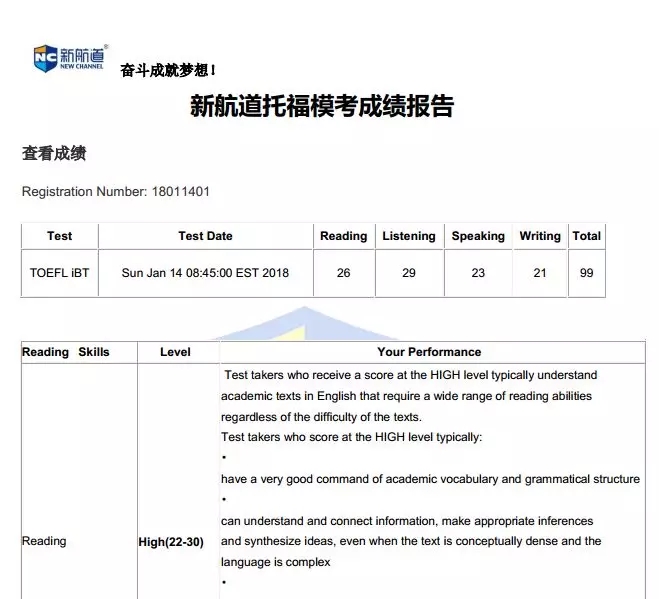Click the Reading row label in skills table
Viewport: 659px width, 599px height.
pyautogui.click(x=44, y=541)
